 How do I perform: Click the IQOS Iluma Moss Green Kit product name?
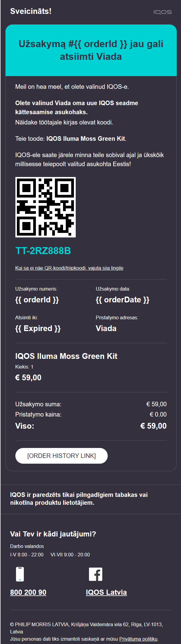pos(67,356)
